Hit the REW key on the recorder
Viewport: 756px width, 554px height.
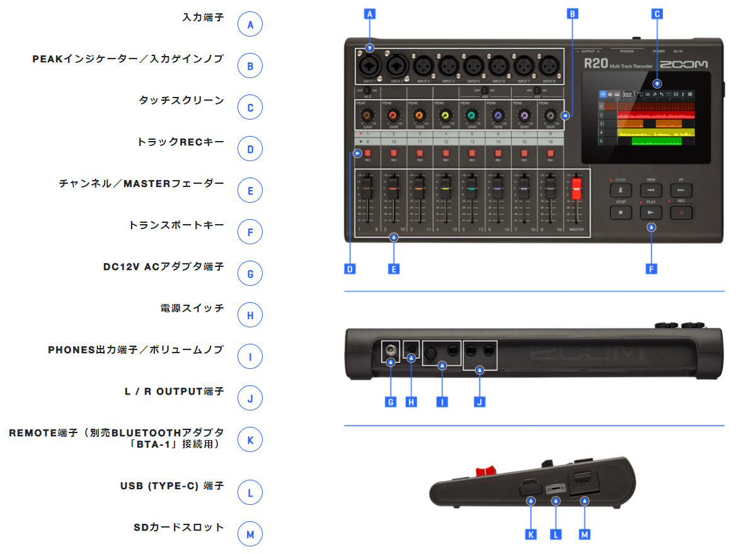(x=651, y=190)
